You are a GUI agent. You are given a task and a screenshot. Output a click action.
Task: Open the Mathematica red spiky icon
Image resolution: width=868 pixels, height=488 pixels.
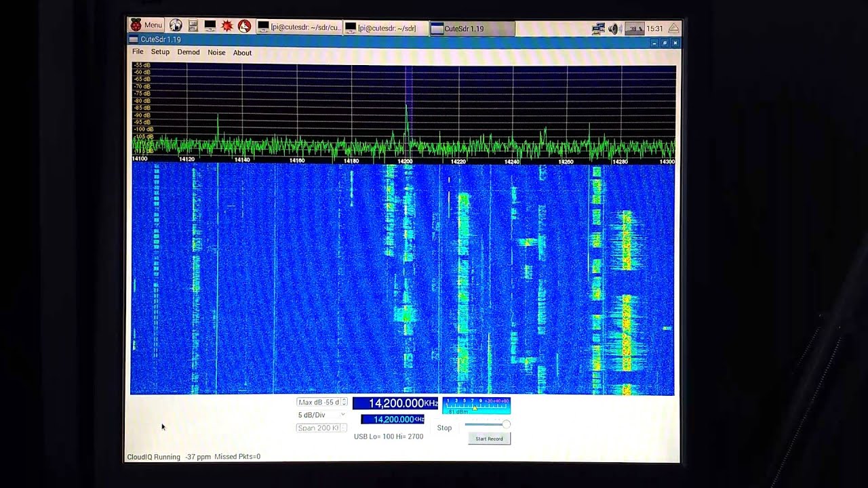(x=227, y=26)
